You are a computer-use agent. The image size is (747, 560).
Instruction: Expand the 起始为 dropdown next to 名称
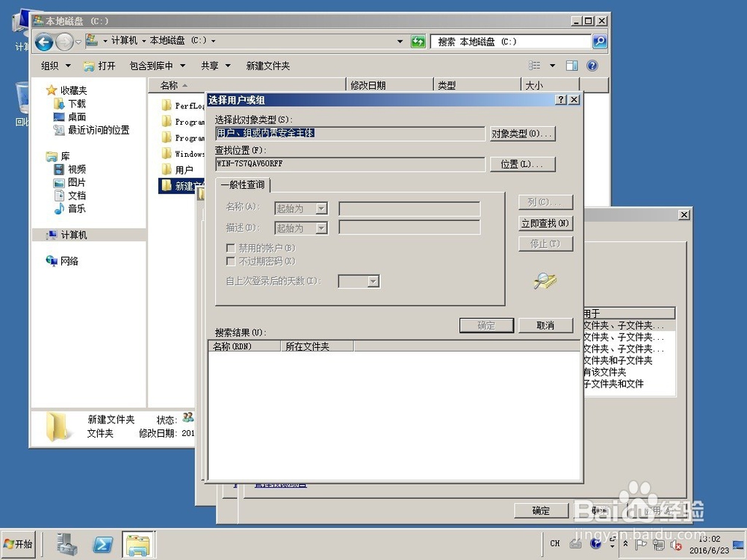(x=300, y=208)
